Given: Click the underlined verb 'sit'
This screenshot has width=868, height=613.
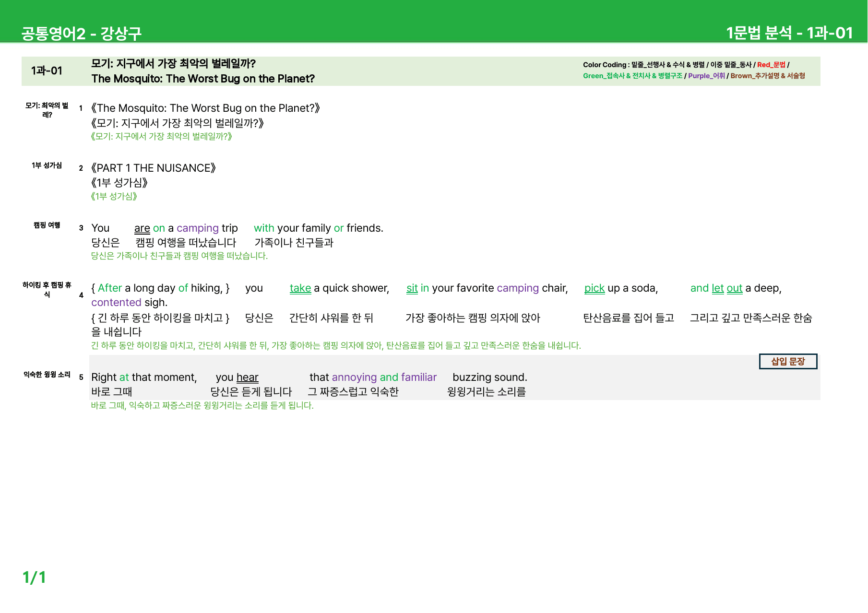Looking at the screenshot, I should coord(412,288).
